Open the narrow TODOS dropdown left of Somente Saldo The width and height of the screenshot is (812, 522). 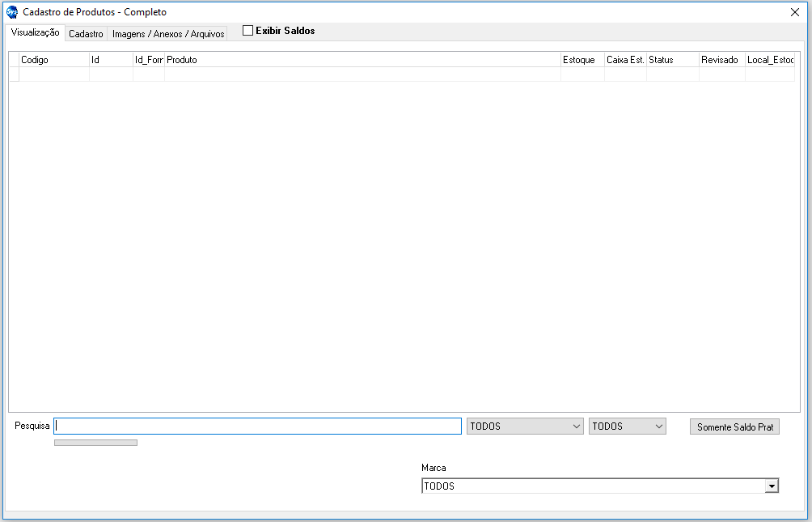[x=627, y=427]
